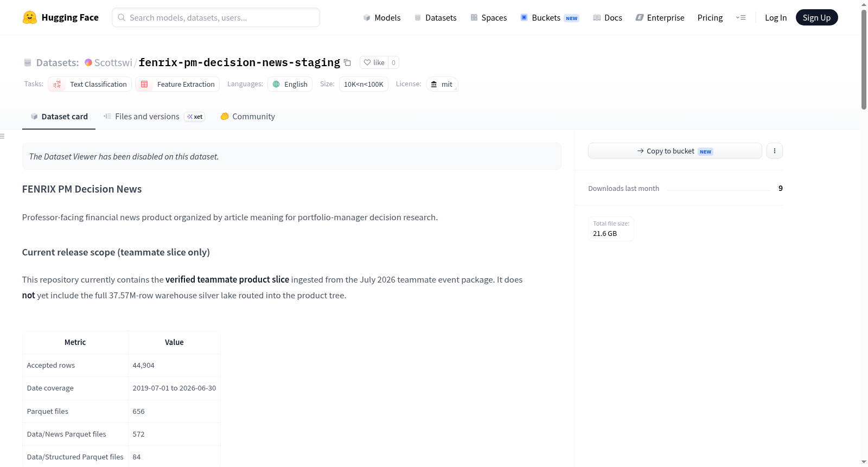Click the 'FENRIX PM Decision News' heading
This screenshot has height=467, width=868.
(x=82, y=189)
